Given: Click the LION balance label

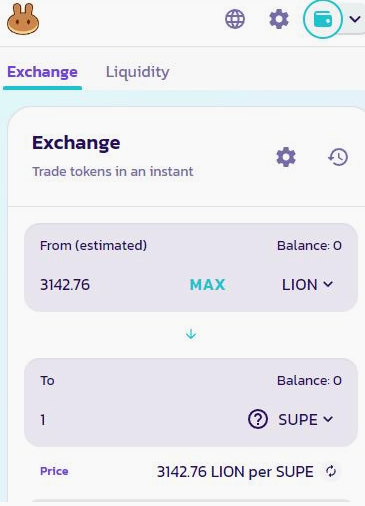Looking at the screenshot, I should coord(309,246).
